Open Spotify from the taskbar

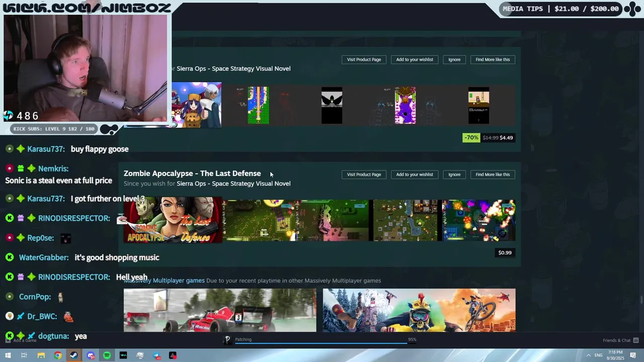click(107, 355)
